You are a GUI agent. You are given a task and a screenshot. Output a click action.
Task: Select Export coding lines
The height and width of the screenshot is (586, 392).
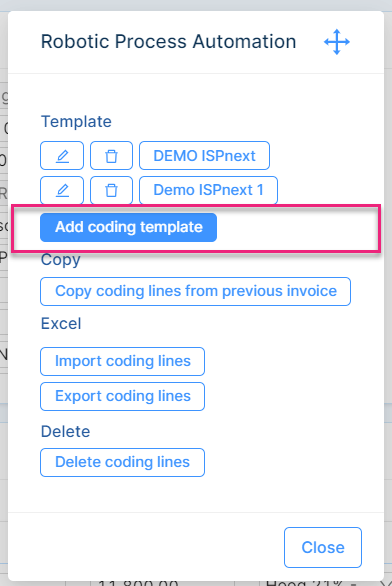pos(123,397)
